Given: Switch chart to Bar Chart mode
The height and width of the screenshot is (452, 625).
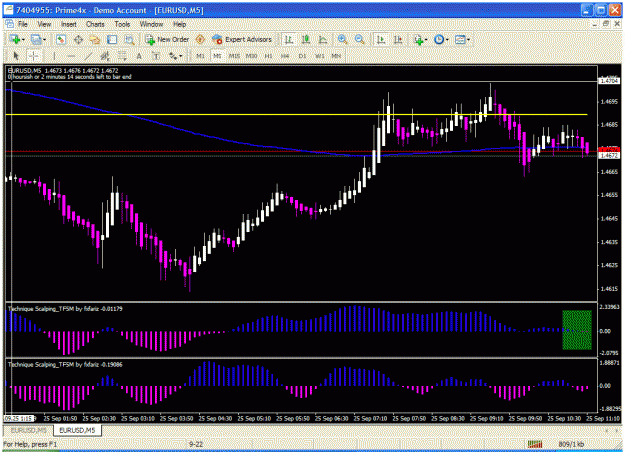Looking at the screenshot, I should (x=289, y=39).
